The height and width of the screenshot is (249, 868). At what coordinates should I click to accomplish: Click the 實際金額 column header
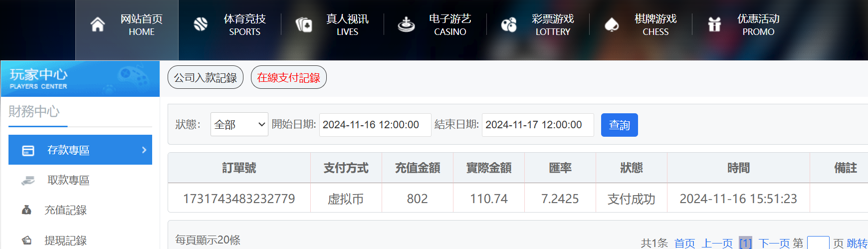[489, 168]
